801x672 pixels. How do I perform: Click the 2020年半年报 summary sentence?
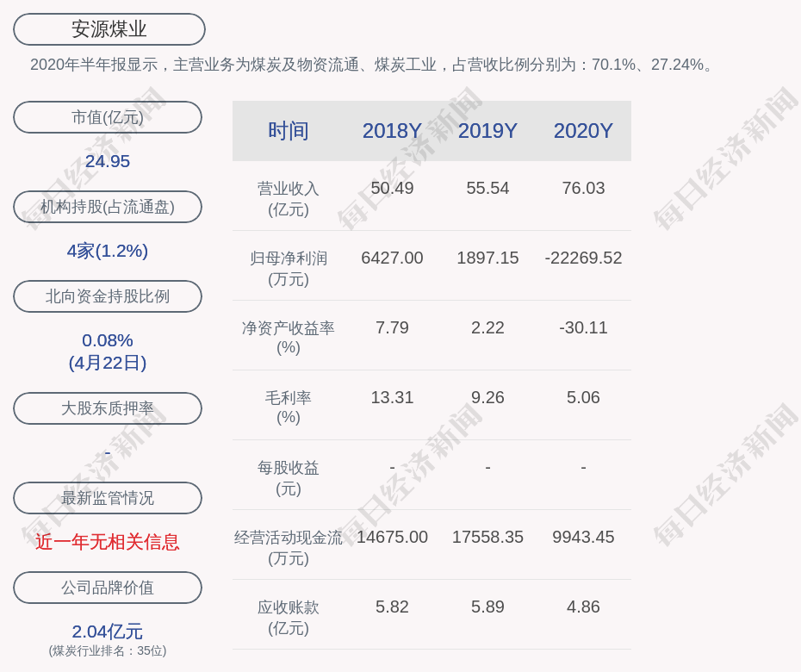tap(372, 65)
